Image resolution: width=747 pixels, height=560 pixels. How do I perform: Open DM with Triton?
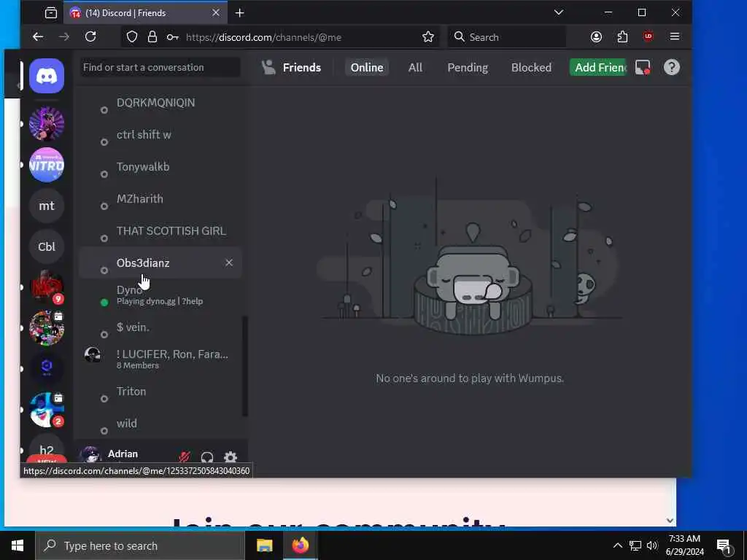160,392
